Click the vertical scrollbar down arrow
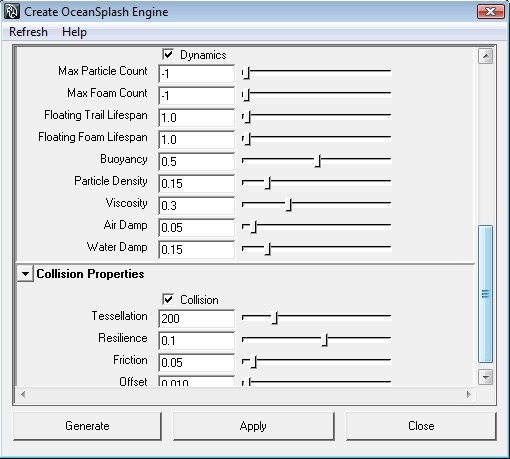 pyautogui.click(x=486, y=377)
